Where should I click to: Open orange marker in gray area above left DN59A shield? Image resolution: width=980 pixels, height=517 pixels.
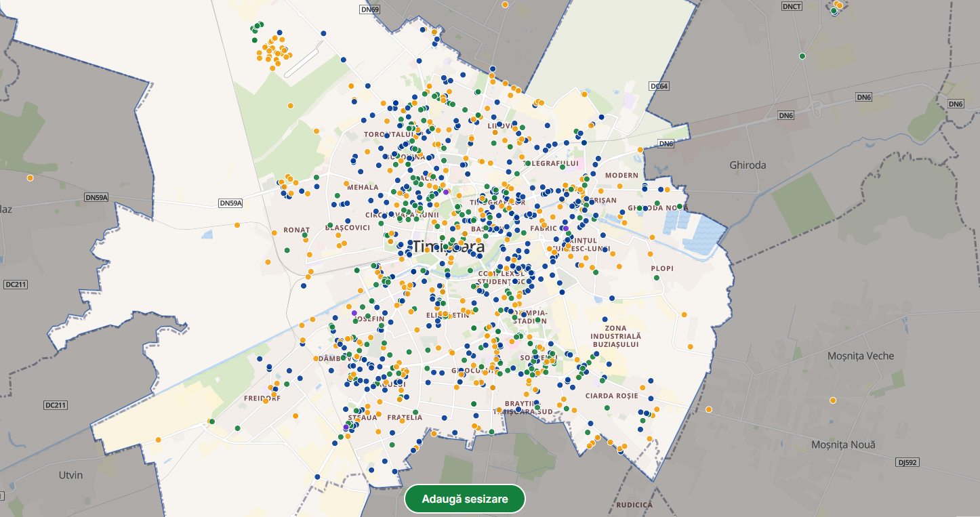point(30,178)
